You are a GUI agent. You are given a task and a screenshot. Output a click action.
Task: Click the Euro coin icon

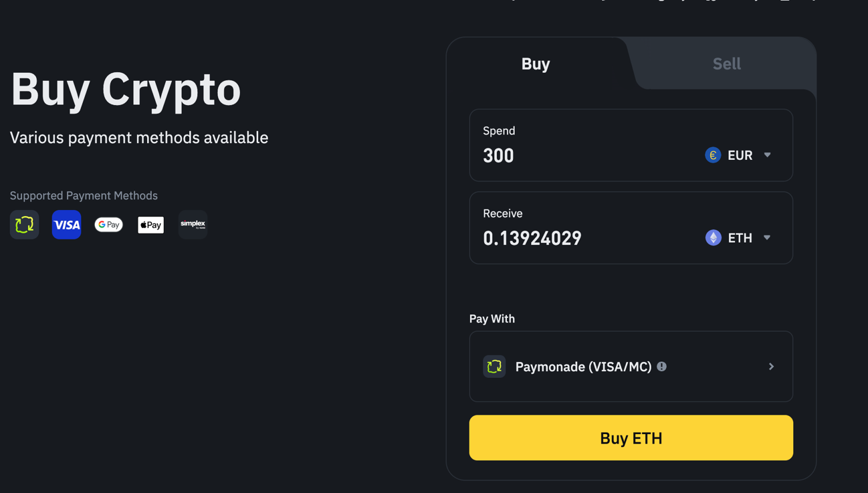[x=713, y=155]
